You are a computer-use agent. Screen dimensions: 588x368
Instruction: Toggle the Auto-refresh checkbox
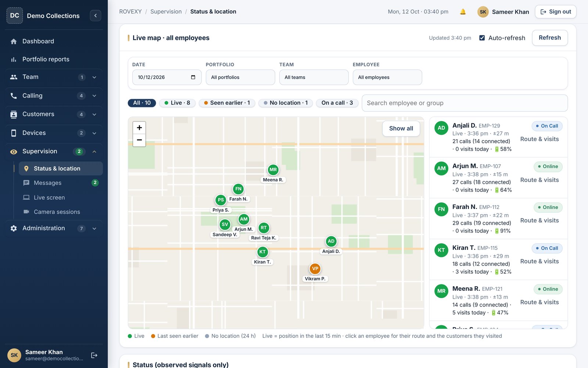coord(482,38)
